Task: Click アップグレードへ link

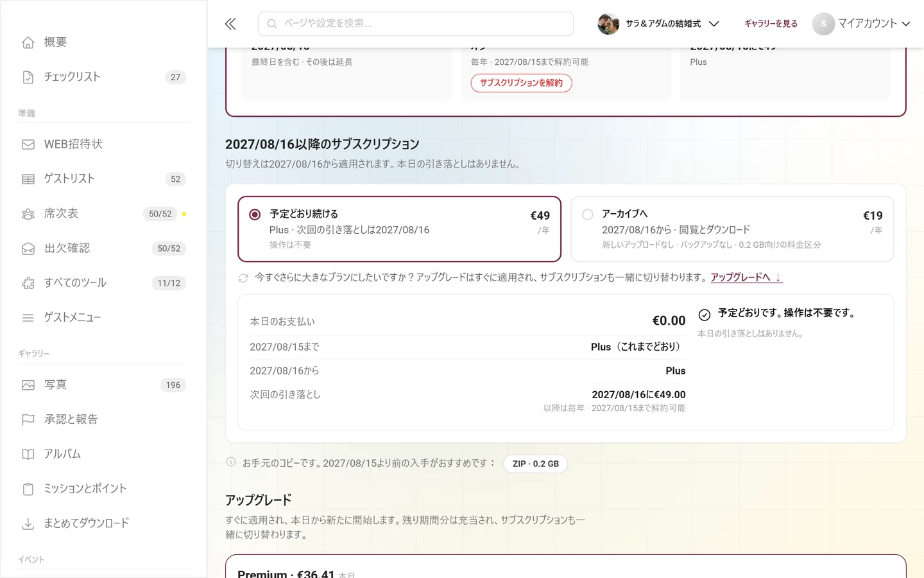Action: click(x=746, y=277)
